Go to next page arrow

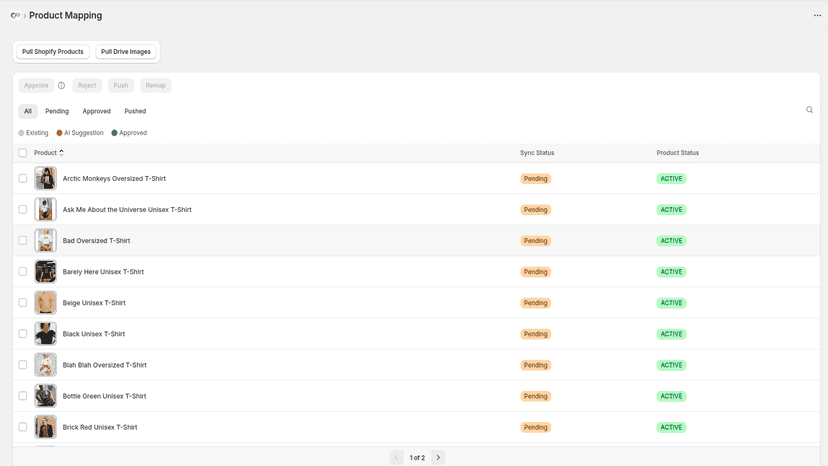click(438, 458)
